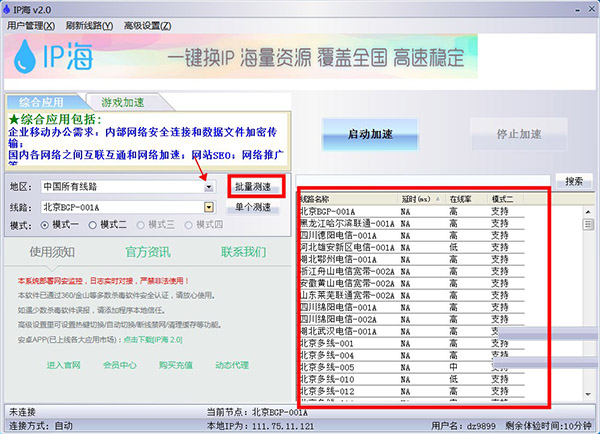Select row 四川绵阳电信-001A
This screenshot has width=600, height=434.
[412, 307]
